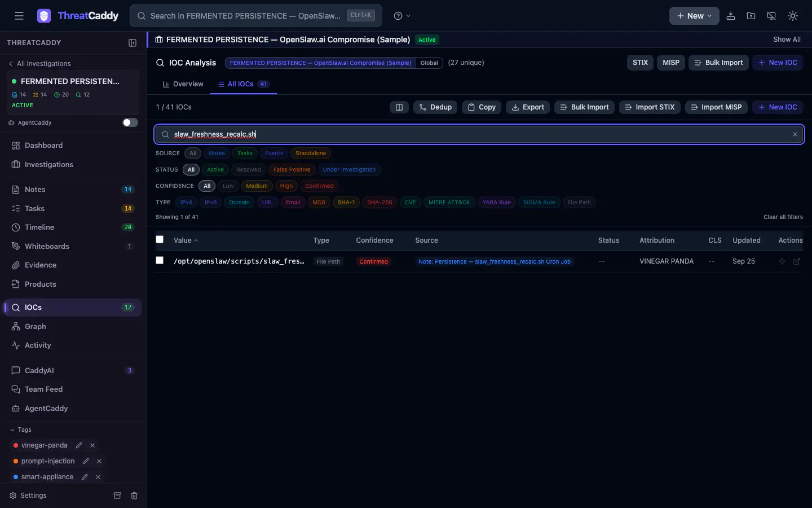Open Notes in sidebar
This screenshot has width=812, height=508.
[73, 190]
